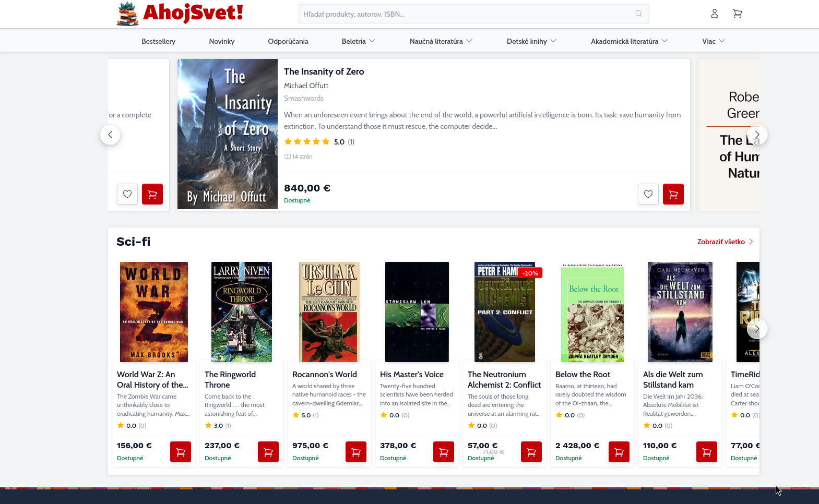Click the AhojSvet! logo
The height and width of the screenshot is (504, 819).
click(x=180, y=14)
